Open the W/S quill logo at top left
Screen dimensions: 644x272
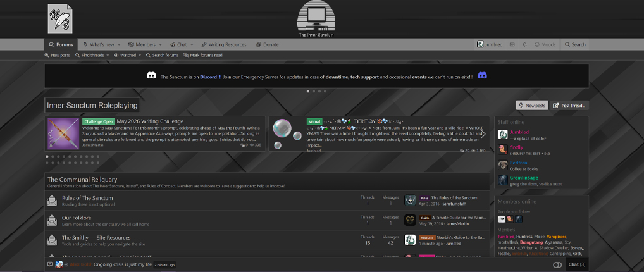coord(60,19)
